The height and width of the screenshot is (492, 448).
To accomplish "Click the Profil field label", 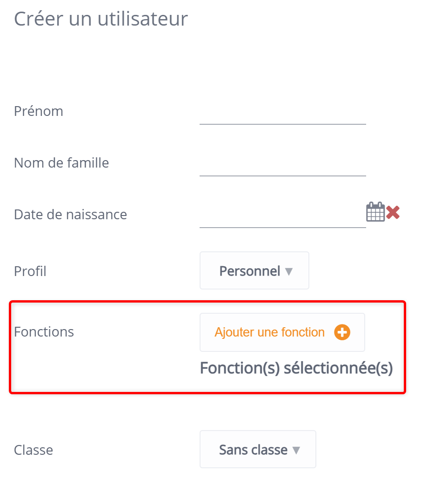I will pyautogui.click(x=30, y=271).
